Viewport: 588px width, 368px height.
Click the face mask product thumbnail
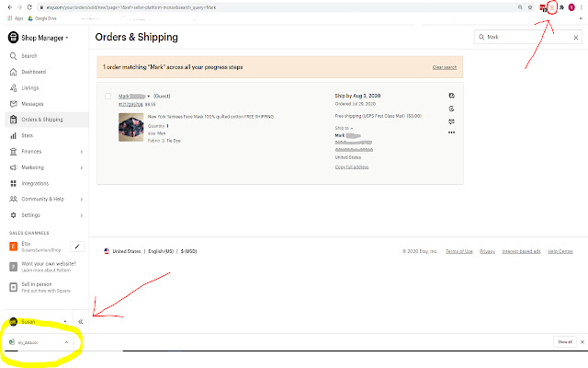130,127
